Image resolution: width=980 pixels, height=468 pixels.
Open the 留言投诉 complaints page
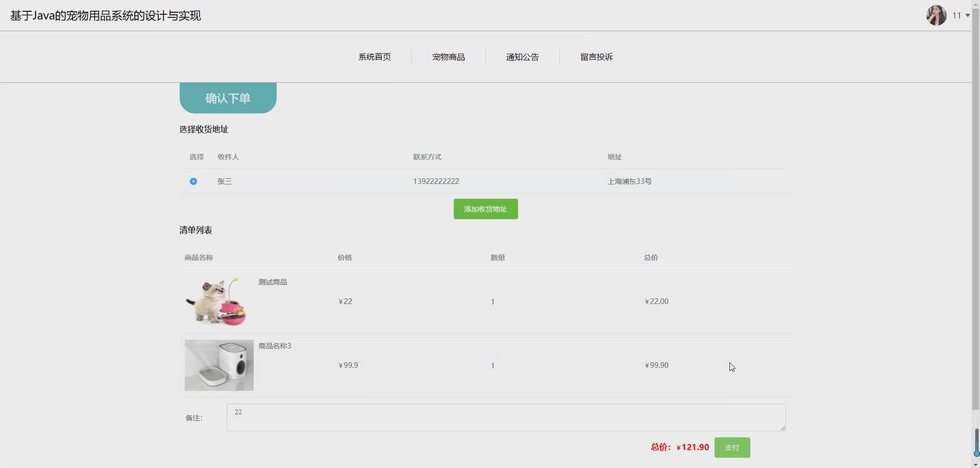coord(597,57)
